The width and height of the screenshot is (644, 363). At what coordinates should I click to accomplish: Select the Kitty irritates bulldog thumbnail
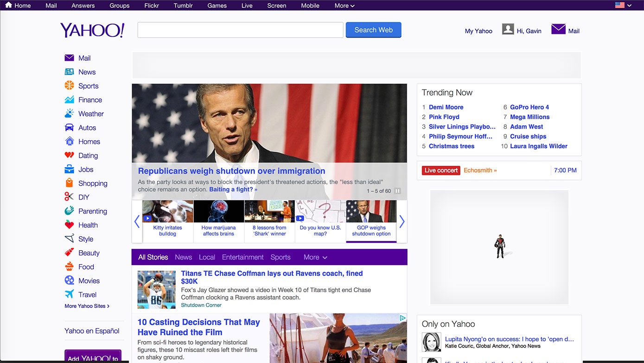tap(167, 221)
